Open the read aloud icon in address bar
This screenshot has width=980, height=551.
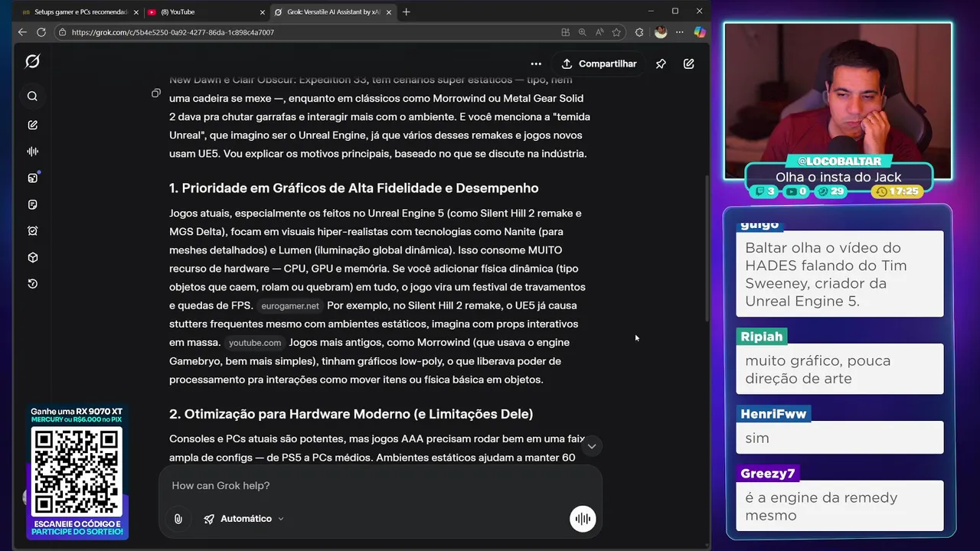(x=599, y=32)
